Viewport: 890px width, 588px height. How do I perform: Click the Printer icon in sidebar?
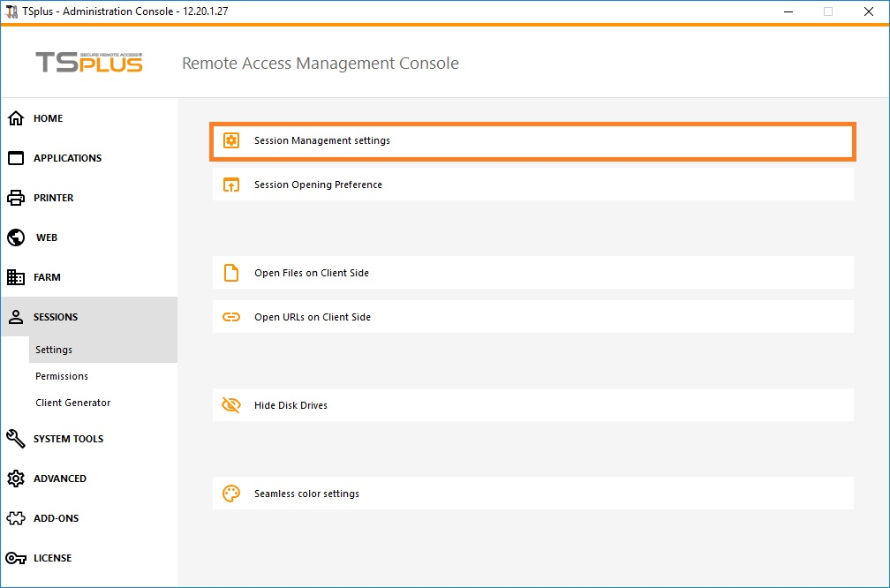point(16,198)
